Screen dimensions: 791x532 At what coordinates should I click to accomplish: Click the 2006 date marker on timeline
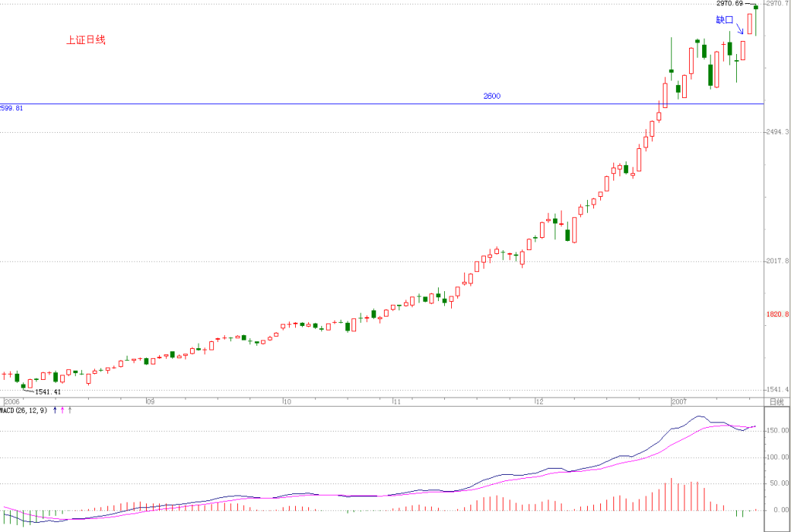[x=12, y=402]
